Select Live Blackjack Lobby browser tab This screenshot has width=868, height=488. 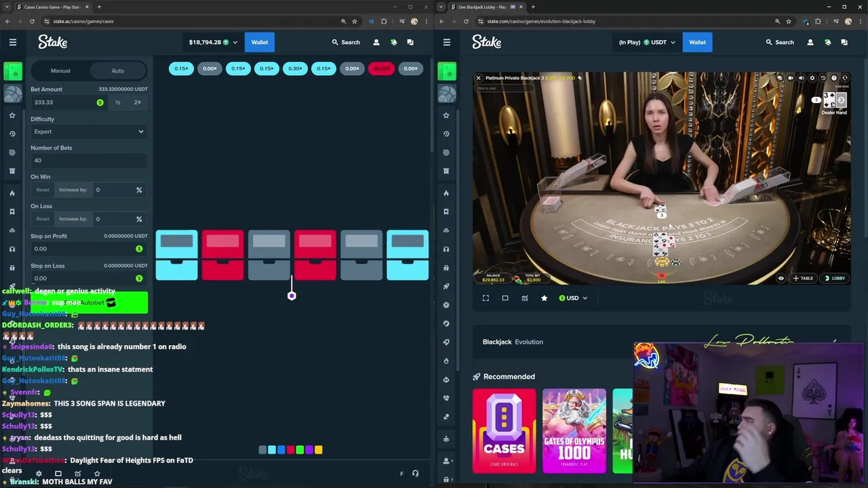tap(487, 7)
